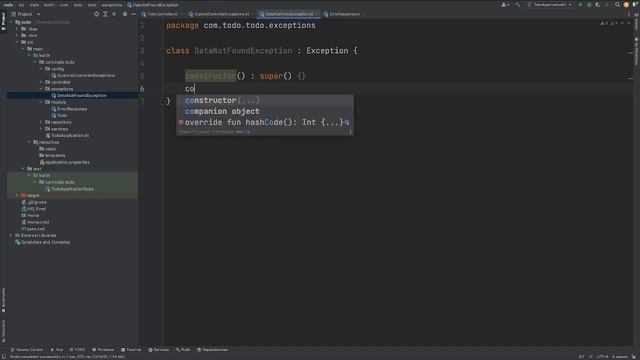
Task: Open the Build tool window
Action: click(183, 350)
